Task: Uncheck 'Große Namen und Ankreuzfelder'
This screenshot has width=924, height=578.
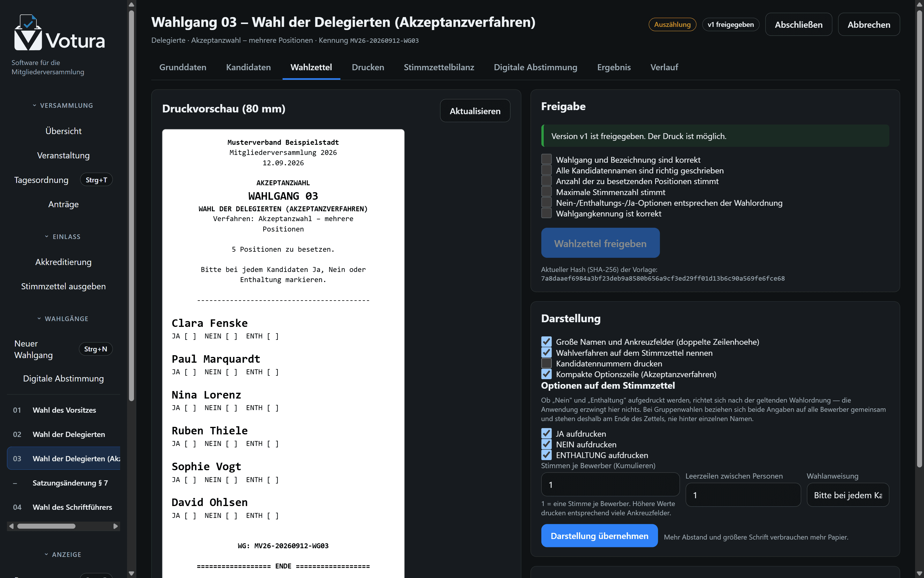Action: (546, 342)
